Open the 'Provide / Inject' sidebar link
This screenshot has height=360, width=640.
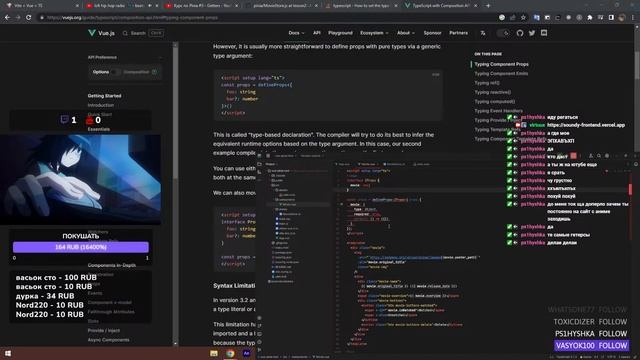(104, 331)
